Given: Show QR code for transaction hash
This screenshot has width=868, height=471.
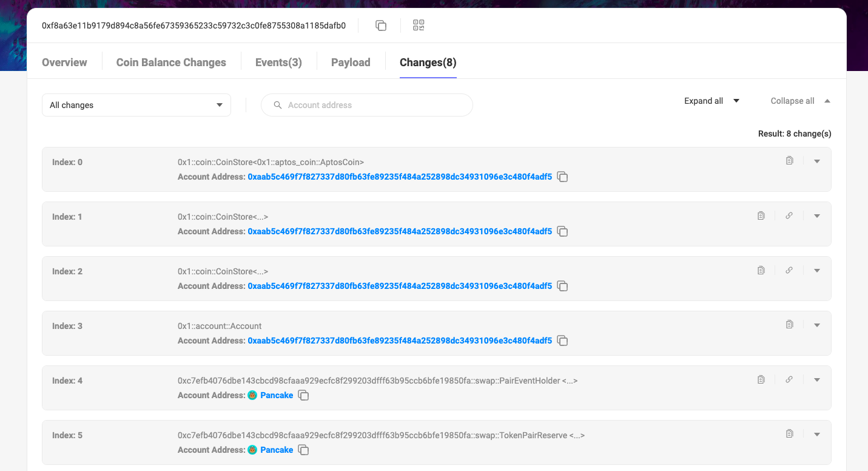Looking at the screenshot, I should click(x=419, y=25).
